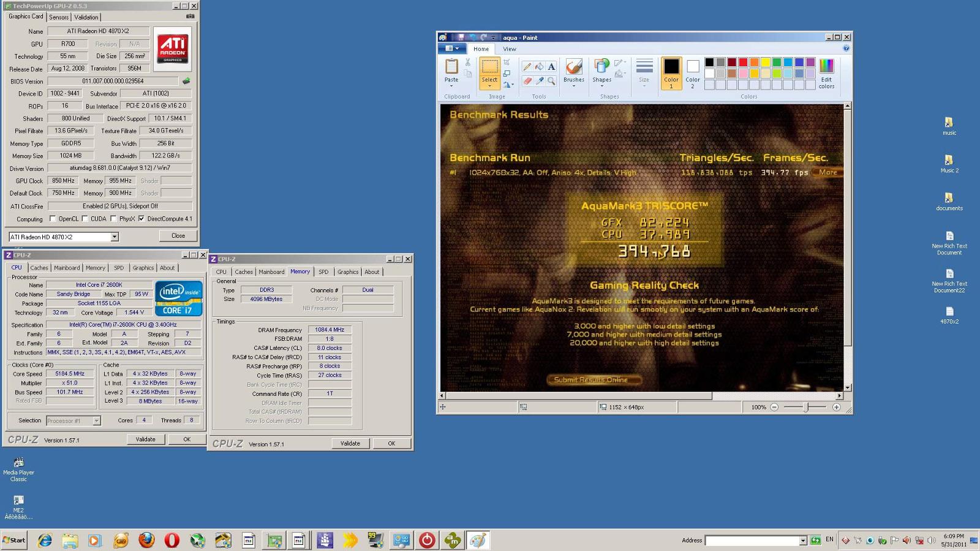Select the Text tool in Paint
This screenshot has height=551, width=980.
pyautogui.click(x=551, y=67)
